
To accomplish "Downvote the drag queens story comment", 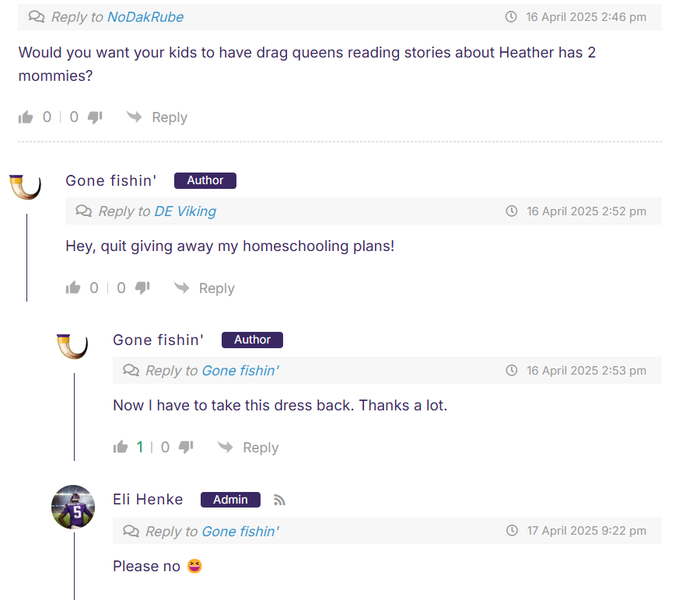I will coord(95,117).
